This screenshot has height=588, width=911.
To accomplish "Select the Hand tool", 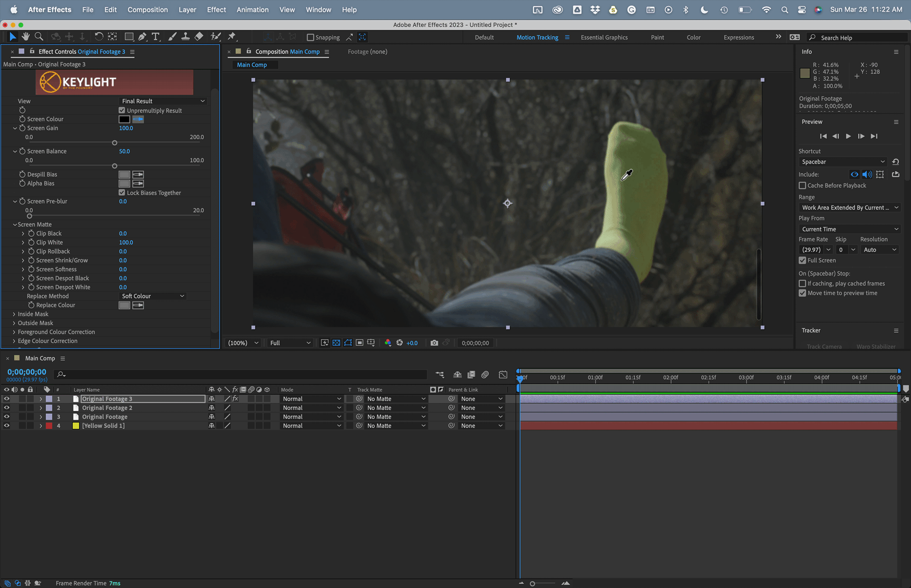I will coord(25,37).
